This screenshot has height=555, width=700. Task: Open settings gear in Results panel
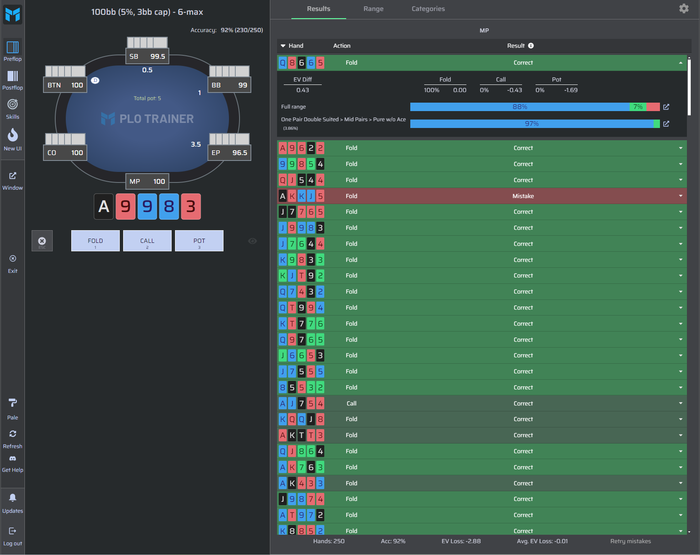click(683, 8)
